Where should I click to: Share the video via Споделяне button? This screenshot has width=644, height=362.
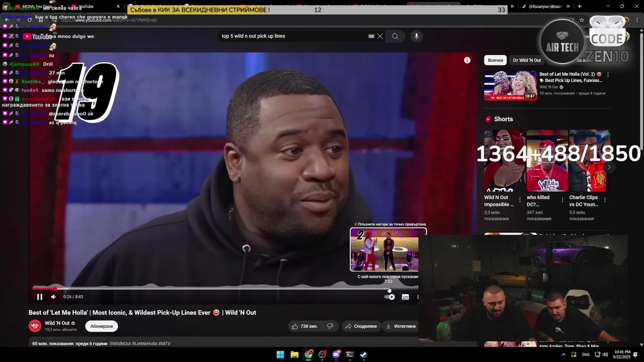pos(361,326)
